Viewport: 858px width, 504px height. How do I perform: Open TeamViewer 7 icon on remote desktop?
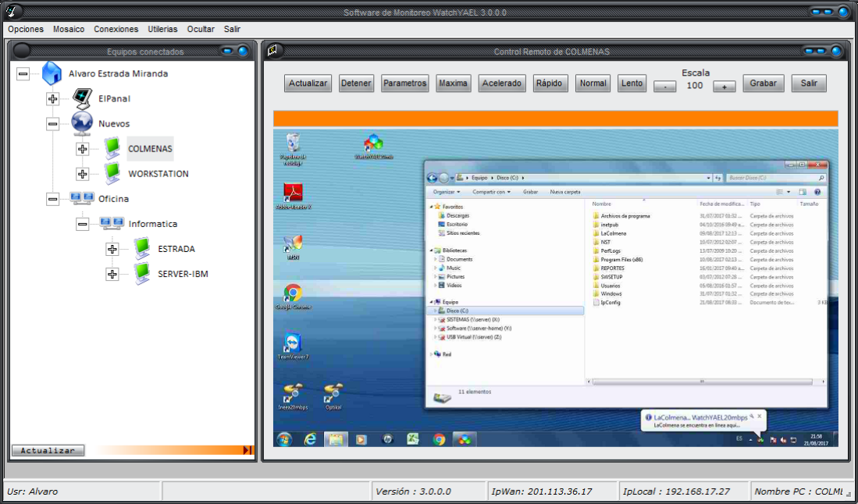[293, 344]
